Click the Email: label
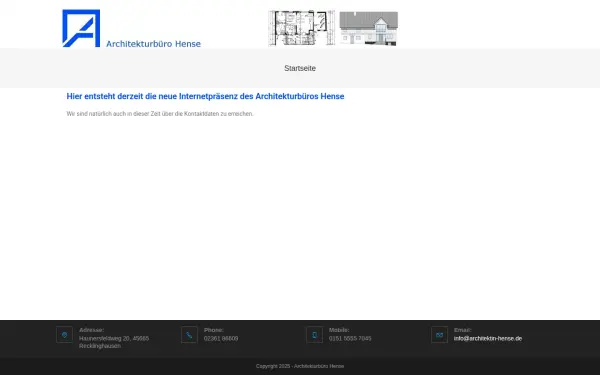Image resolution: width=600 pixels, height=375 pixels. click(x=463, y=330)
